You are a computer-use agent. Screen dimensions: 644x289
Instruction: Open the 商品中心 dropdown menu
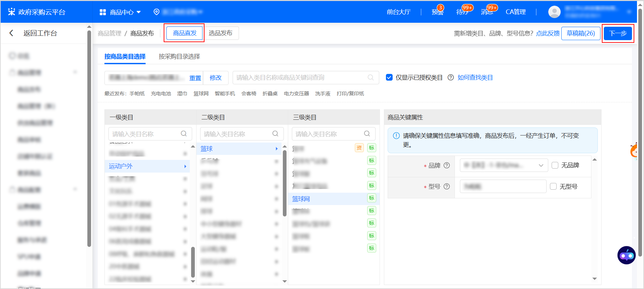pyautogui.click(x=120, y=12)
